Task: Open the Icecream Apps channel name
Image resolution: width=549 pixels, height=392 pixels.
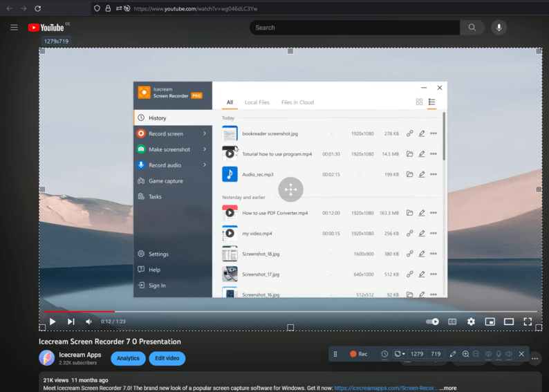Action: 80,355
